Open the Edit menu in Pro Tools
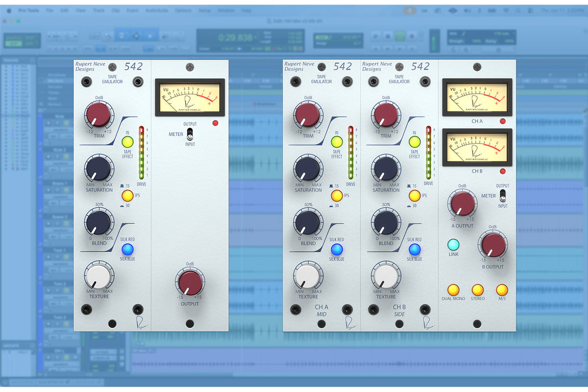Screen dimensions: 588x392 click(64, 10)
